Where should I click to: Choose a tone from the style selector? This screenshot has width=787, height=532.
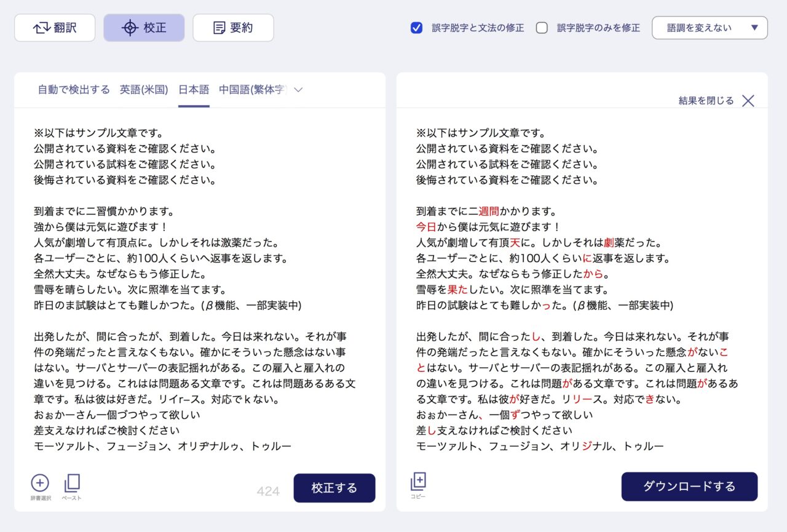pyautogui.click(x=710, y=28)
